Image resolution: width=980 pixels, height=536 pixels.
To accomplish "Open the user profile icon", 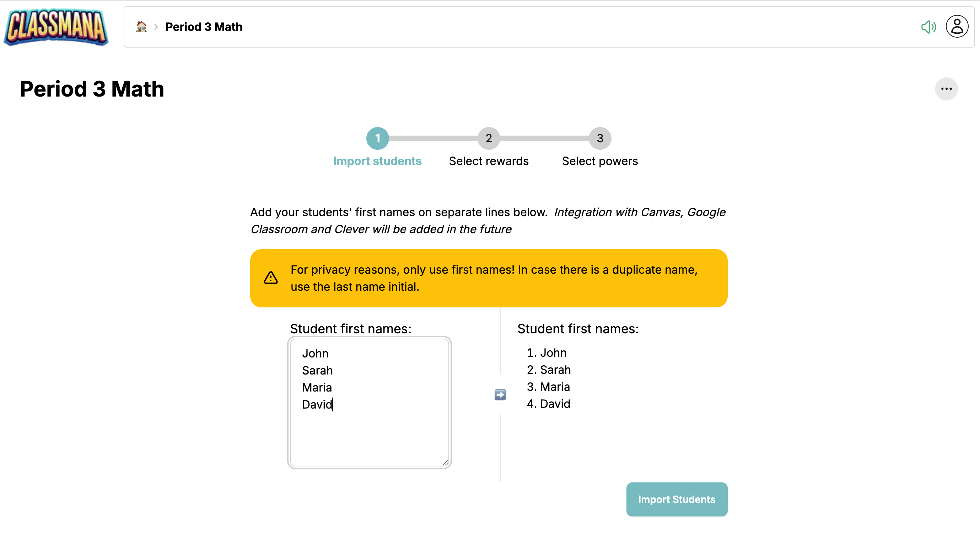I will click(x=957, y=27).
